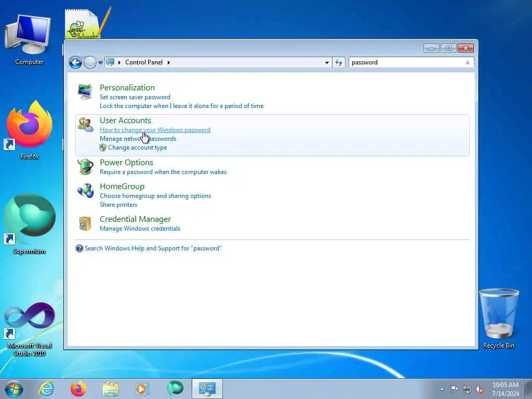Select the Notepad++ chameleon desktop icon
532x399 pixels.
click(87, 23)
